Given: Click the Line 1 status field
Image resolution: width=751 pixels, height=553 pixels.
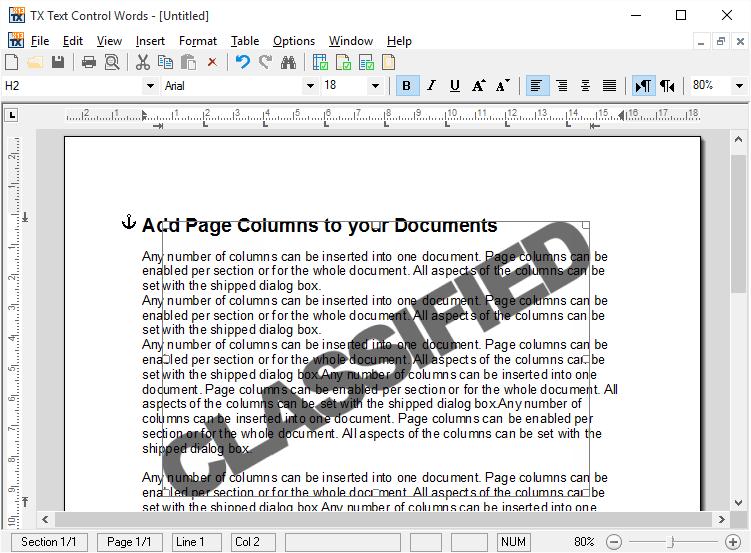Looking at the screenshot, I should click(196, 542).
